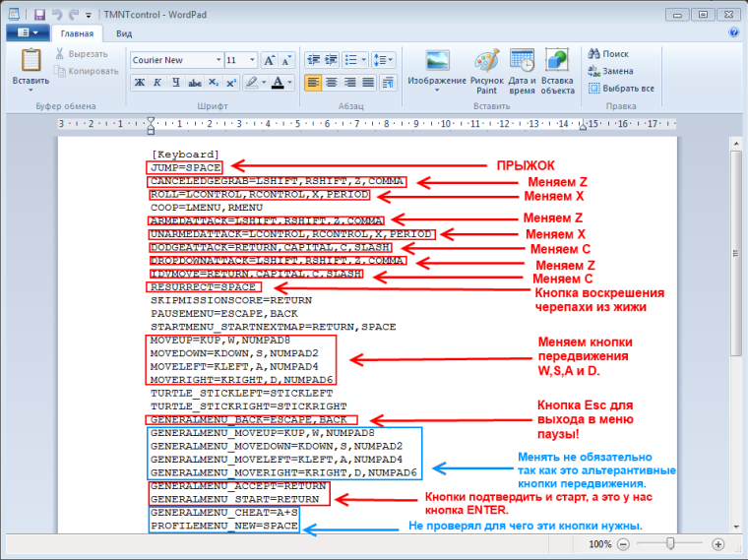
Task: Click the increase indent icon
Action: click(x=331, y=60)
